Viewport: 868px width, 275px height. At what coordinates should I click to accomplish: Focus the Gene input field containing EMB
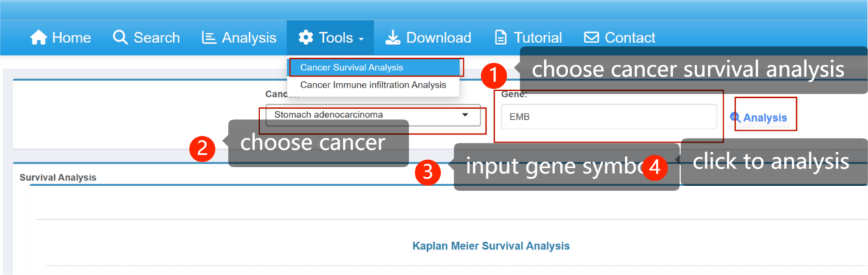[x=609, y=117]
